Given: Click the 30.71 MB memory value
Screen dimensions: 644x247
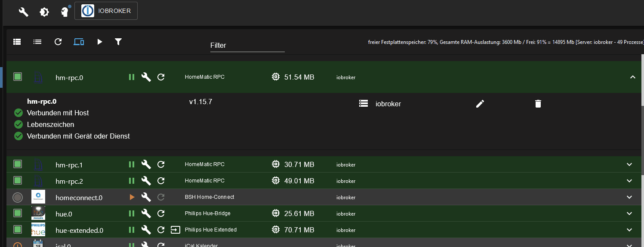Looking at the screenshot, I should pos(299,164).
